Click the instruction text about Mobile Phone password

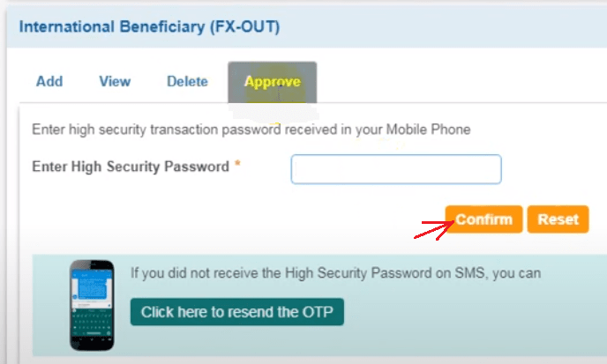[x=251, y=130]
